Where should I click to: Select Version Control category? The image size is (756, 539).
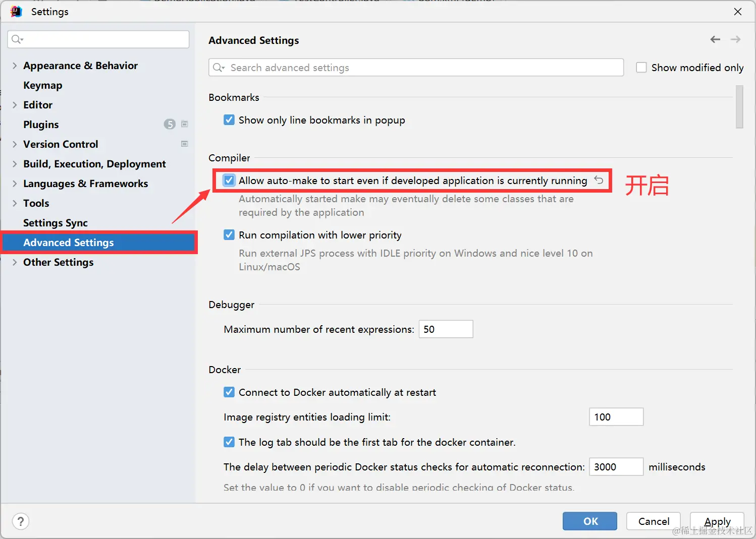(61, 144)
